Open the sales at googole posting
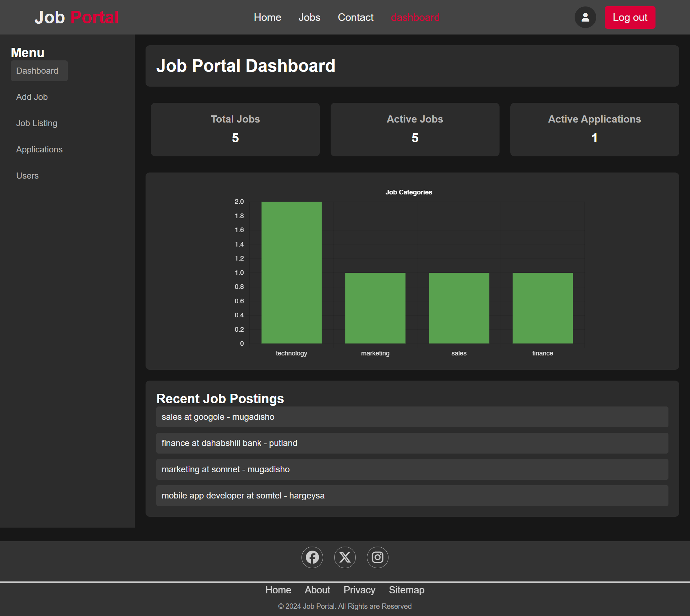The height and width of the screenshot is (616, 690). [x=218, y=417]
